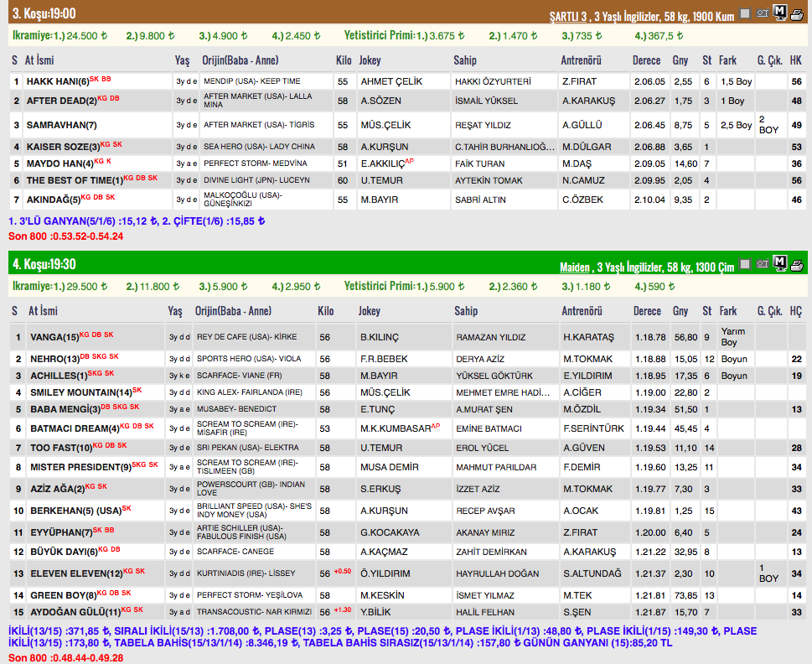
Task: Open trainer A.GÜLLÜ's page
Action: pyautogui.click(x=583, y=125)
